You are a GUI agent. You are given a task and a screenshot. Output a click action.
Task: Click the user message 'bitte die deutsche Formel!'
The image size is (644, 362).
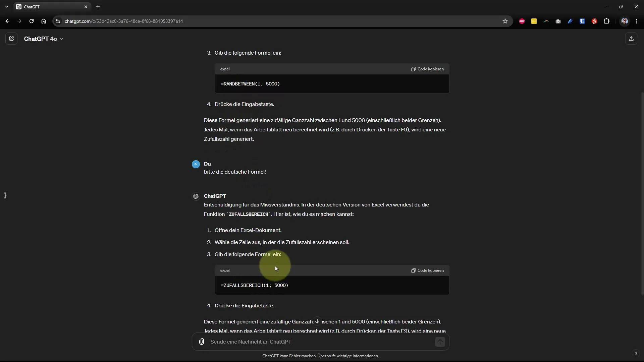pyautogui.click(x=235, y=172)
